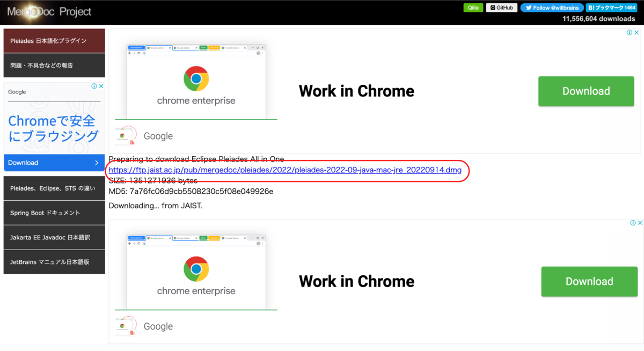Click sidebar ad info icon
Image resolution: width=644 pixels, height=351 pixels.
tap(94, 86)
